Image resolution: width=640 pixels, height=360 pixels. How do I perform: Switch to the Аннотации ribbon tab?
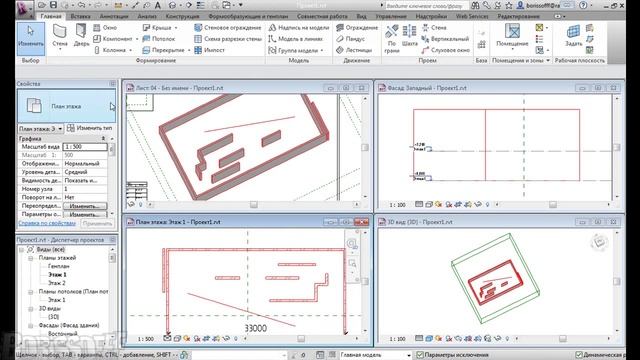[114, 16]
